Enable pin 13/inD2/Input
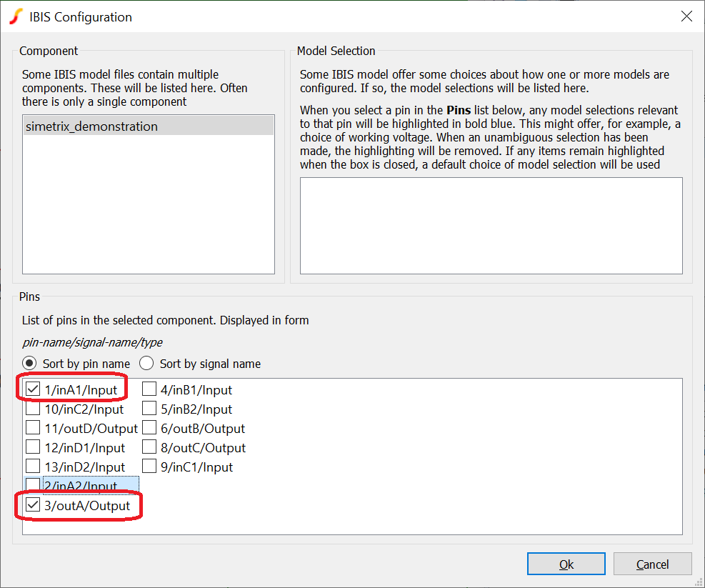Viewport: 705px width, 588px height. [x=33, y=467]
